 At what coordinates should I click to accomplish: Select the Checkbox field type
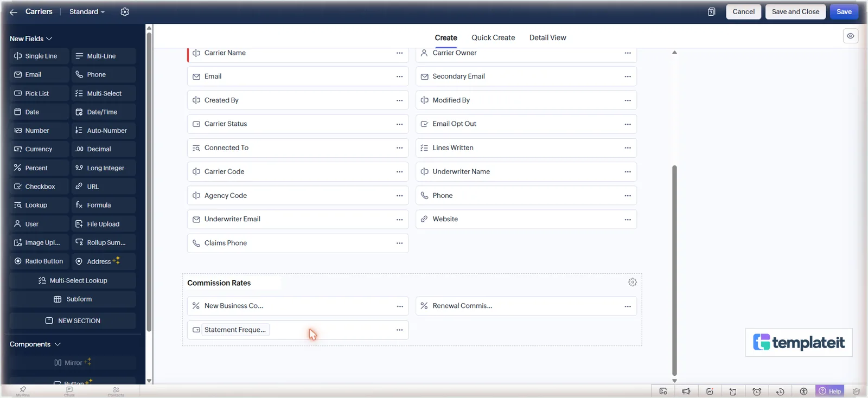coord(39,187)
